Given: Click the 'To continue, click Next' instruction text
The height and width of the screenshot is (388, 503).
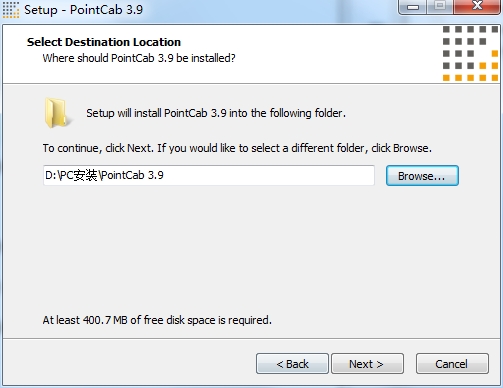Looking at the screenshot, I should tap(237, 148).
